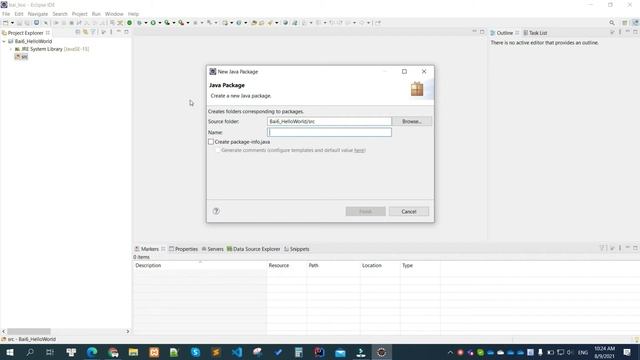Open Skype from the taskbar
640x360 pixels.
click(x=196, y=352)
